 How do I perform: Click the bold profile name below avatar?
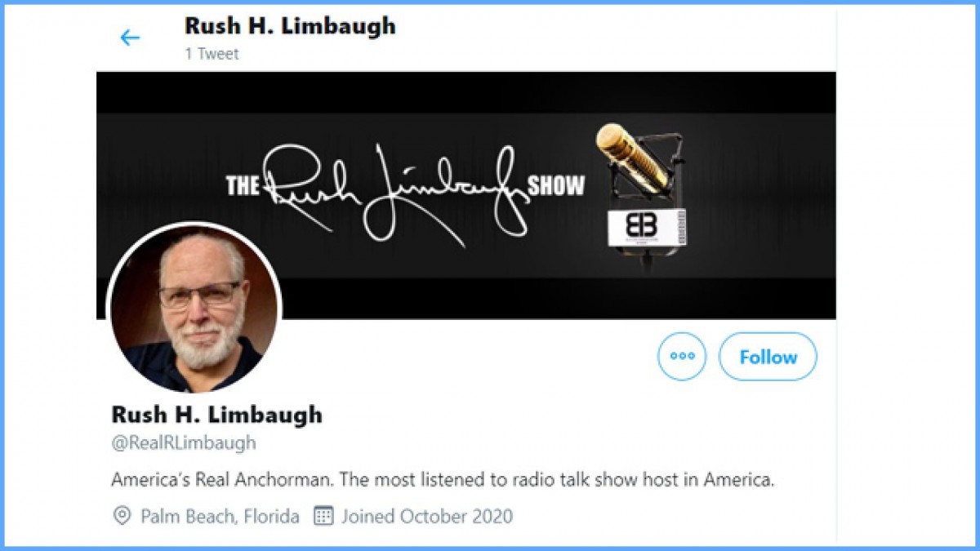pos(216,415)
